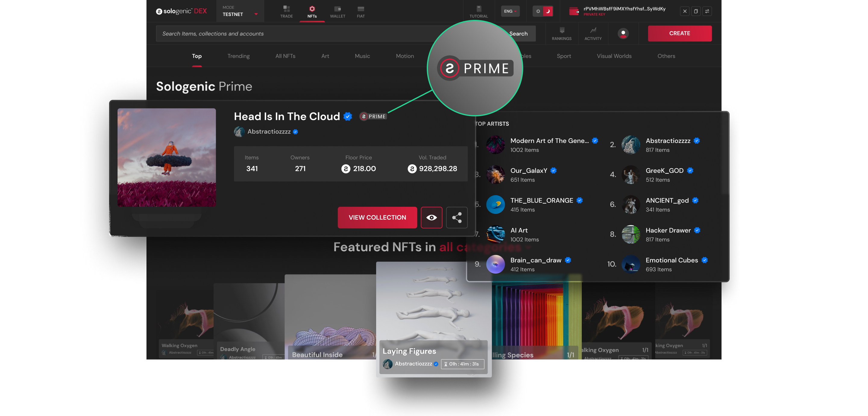This screenshot has height=416, width=868.
Task: Click the verified badge next to Head Is In The Cloud
Action: coord(348,116)
